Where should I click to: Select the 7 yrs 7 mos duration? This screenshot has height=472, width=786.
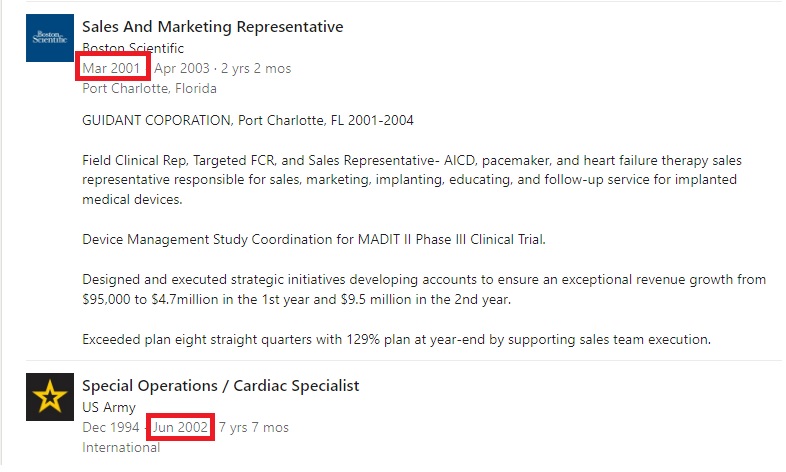click(x=254, y=427)
